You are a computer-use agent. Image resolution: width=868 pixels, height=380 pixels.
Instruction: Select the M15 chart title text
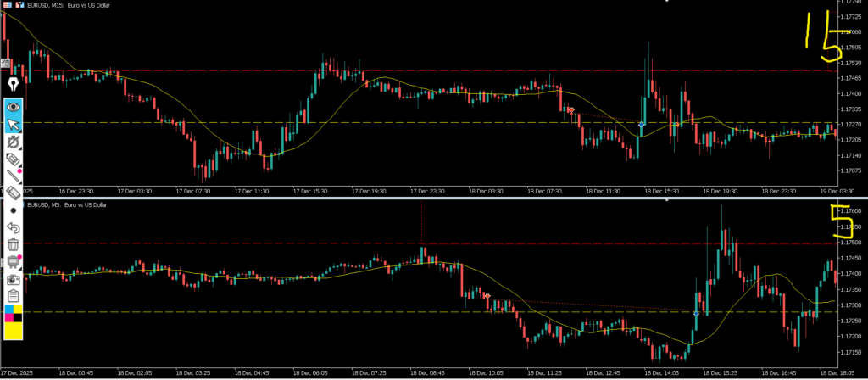pyautogui.click(x=70, y=4)
